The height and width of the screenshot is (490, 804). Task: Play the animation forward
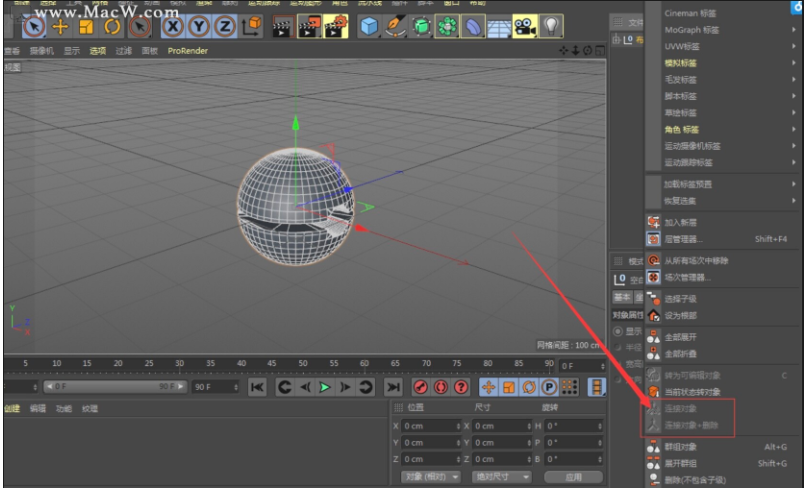tap(325, 387)
